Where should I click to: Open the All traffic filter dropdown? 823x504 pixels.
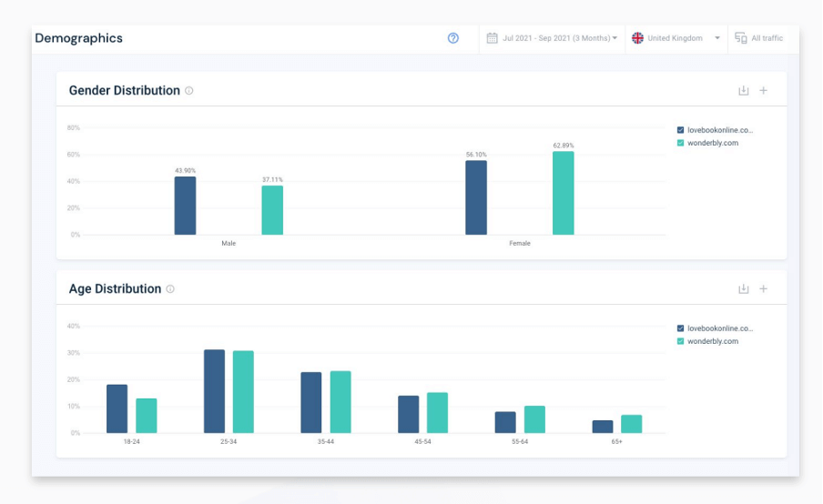767,38
